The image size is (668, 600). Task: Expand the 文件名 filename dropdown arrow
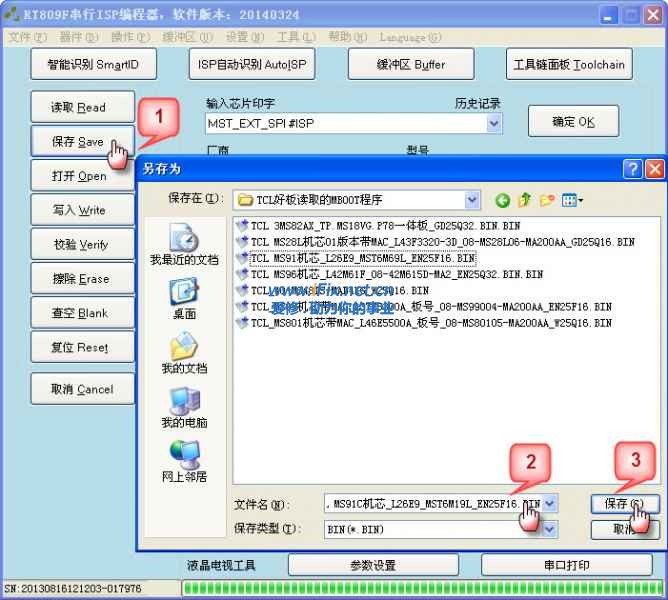click(550, 502)
